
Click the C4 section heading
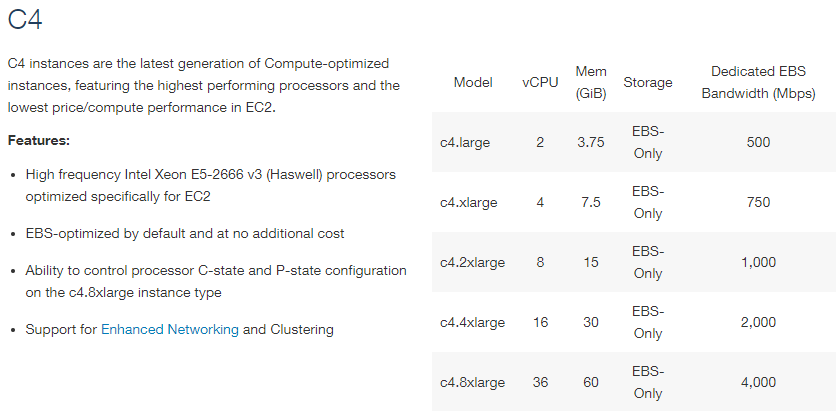[x=25, y=19]
